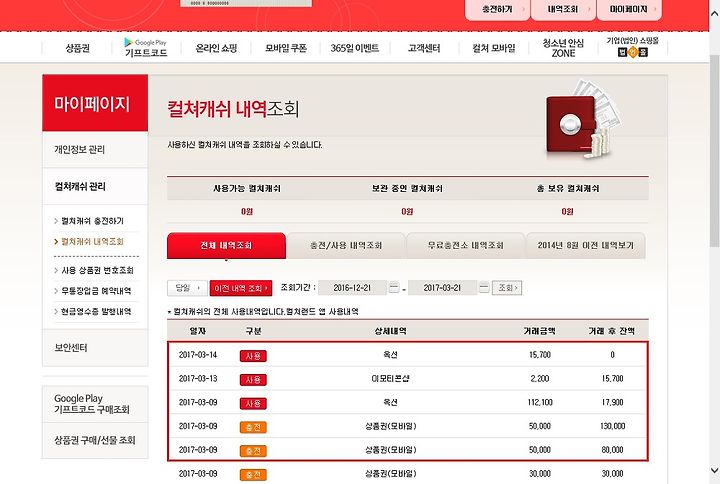Open the 온라인 쇼핑 menu
The width and height of the screenshot is (720, 484).
coord(216,48)
